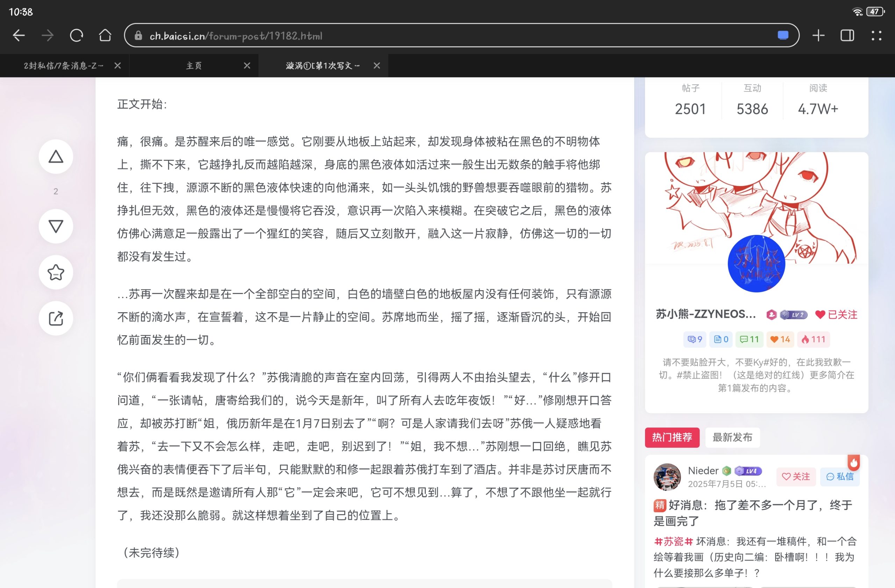
Task: Focus the ch.baicsi.cn address bar
Action: tap(461, 35)
